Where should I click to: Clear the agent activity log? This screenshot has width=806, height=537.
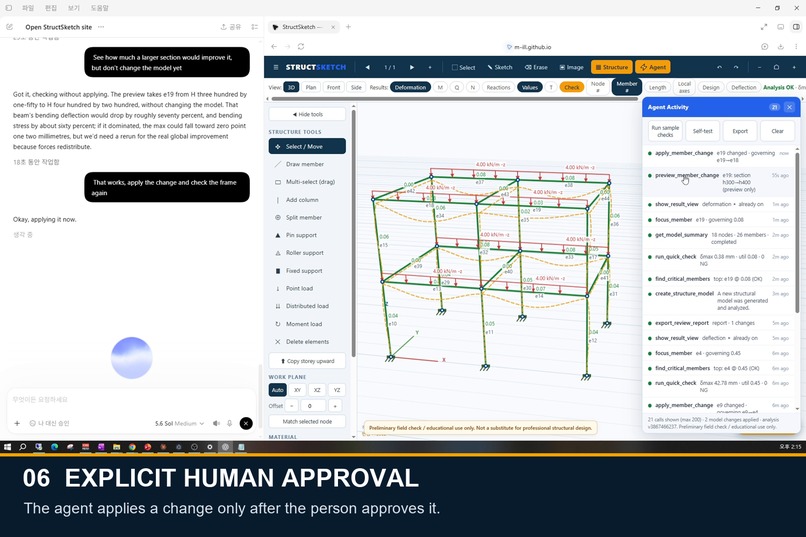click(777, 131)
